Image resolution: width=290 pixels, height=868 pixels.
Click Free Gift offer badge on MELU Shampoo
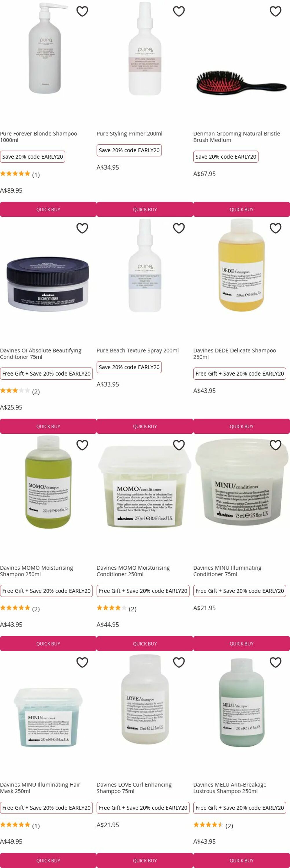[x=240, y=808]
